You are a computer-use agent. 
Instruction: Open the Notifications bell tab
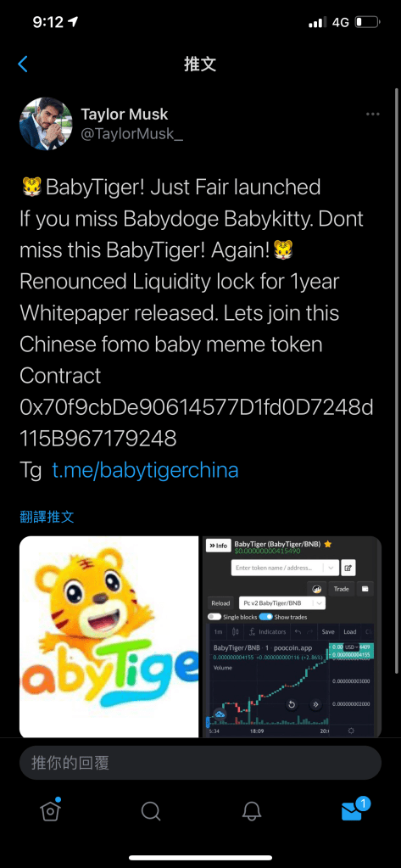[252, 811]
